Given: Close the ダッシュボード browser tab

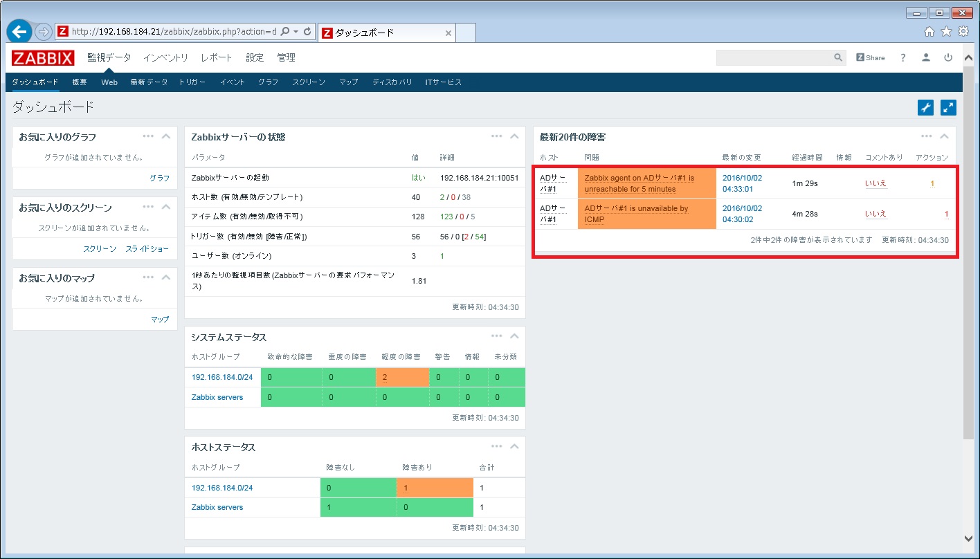Looking at the screenshot, I should (x=448, y=33).
